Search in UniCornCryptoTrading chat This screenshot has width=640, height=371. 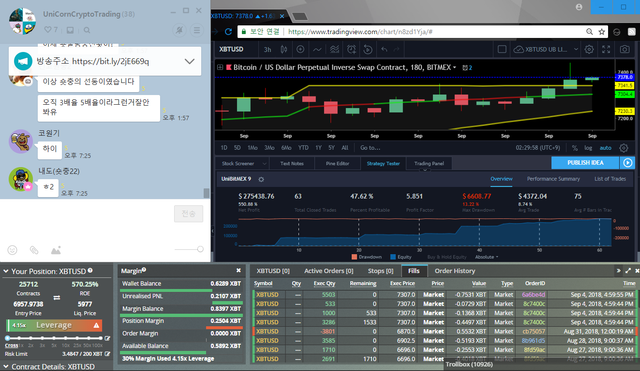point(87,30)
